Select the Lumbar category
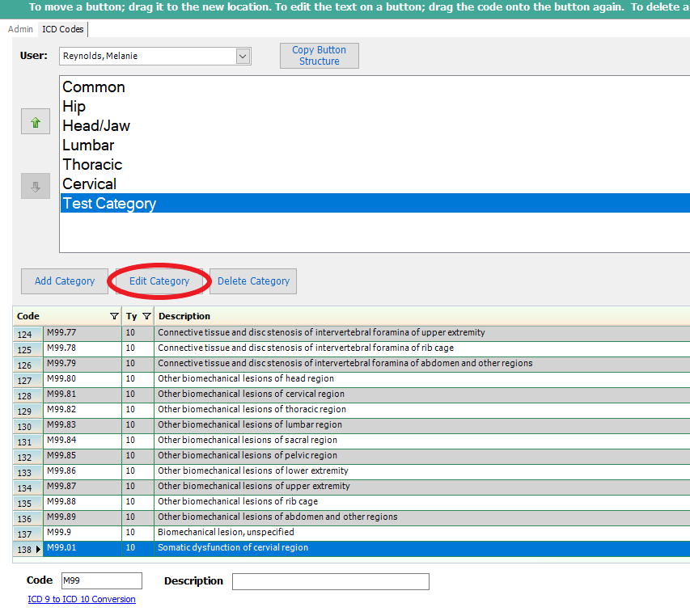 click(88, 146)
